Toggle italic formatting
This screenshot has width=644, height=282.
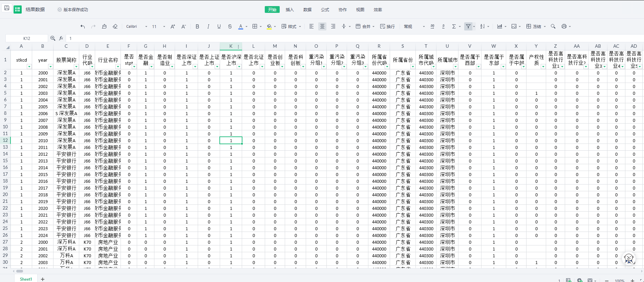click(x=208, y=26)
